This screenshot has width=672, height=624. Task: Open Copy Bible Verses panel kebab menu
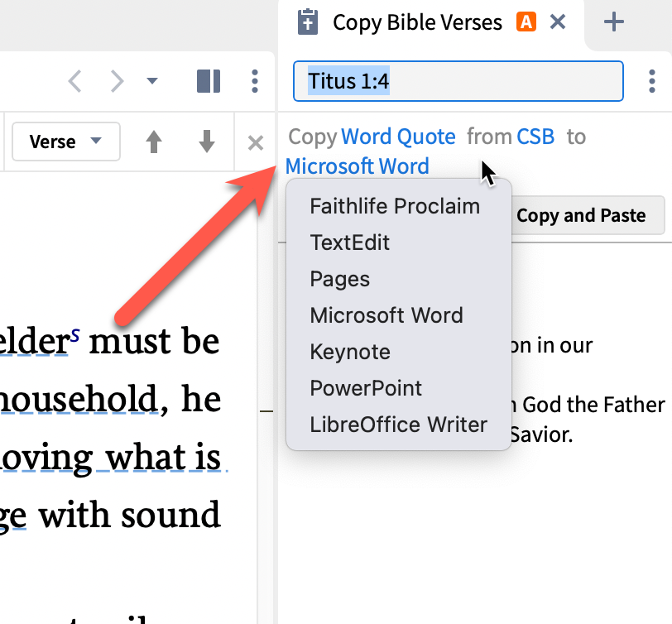tap(652, 81)
